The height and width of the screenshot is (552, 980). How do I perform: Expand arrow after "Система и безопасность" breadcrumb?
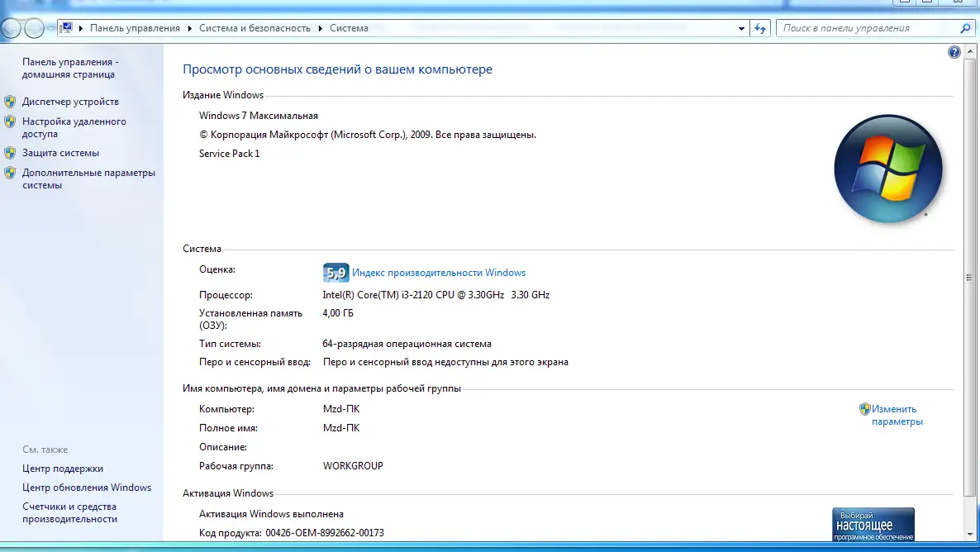[320, 28]
